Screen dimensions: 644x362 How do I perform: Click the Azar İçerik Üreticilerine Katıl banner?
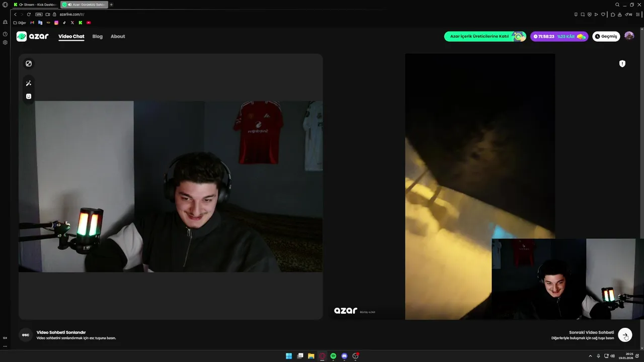pyautogui.click(x=485, y=36)
